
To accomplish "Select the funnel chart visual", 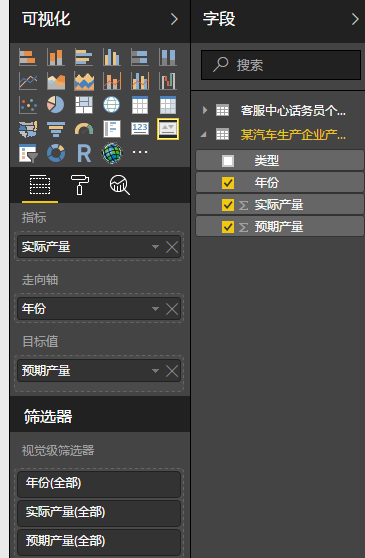I will [x=56, y=129].
